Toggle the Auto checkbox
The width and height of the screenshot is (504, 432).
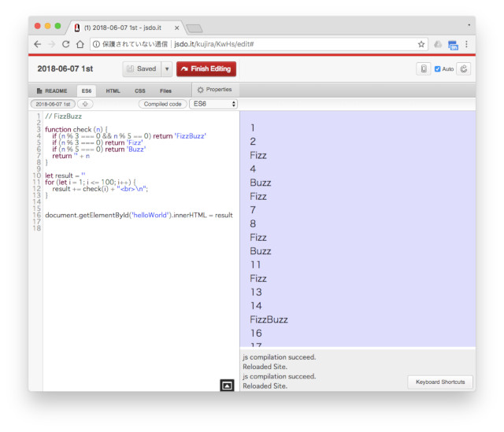pyautogui.click(x=438, y=69)
